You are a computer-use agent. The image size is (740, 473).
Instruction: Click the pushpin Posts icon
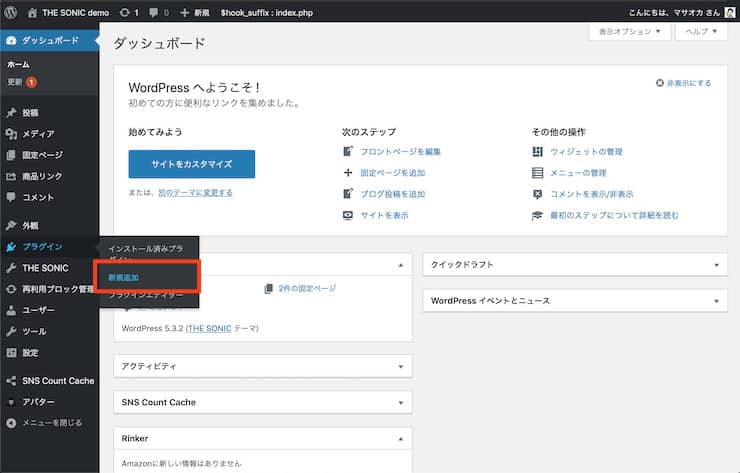click(11, 112)
